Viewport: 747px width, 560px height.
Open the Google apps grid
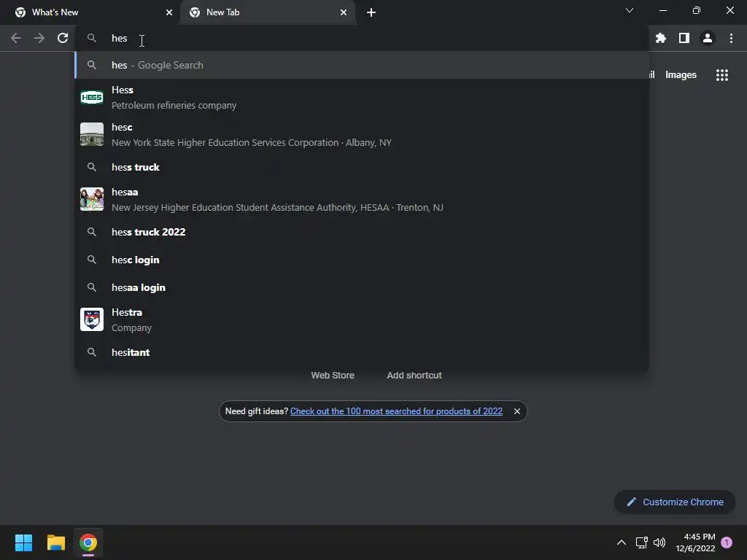point(722,75)
